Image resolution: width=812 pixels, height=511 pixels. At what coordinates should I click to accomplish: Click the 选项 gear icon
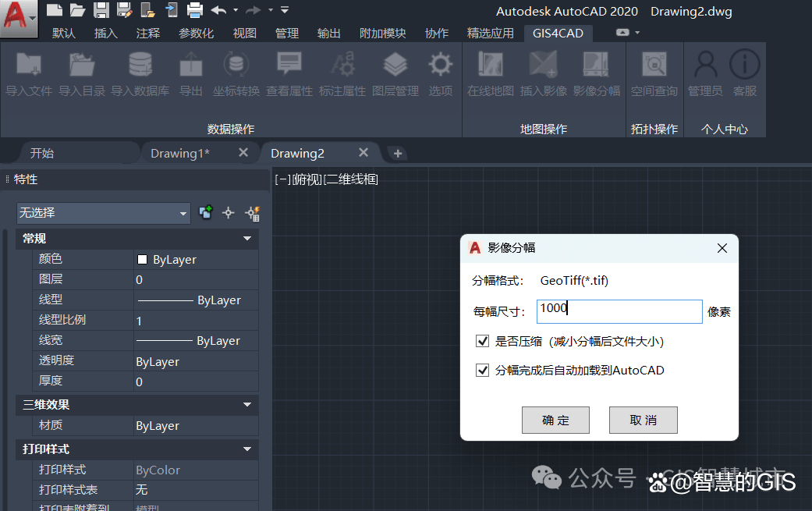(x=441, y=66)
